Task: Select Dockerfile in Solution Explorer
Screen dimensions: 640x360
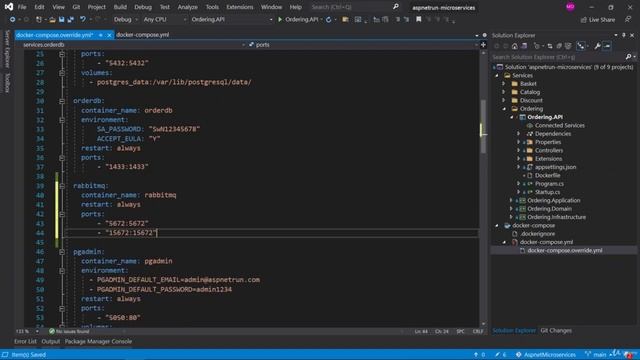Action: pyautogui.click(x=547, y=176)
